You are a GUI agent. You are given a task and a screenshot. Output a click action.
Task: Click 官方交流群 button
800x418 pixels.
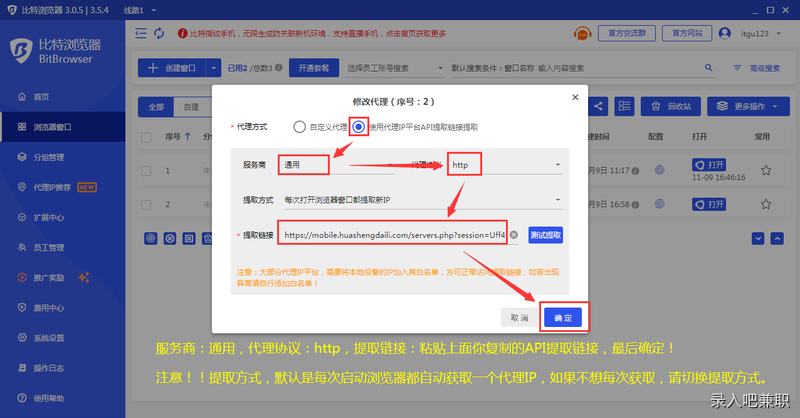(x=627, y=33)
